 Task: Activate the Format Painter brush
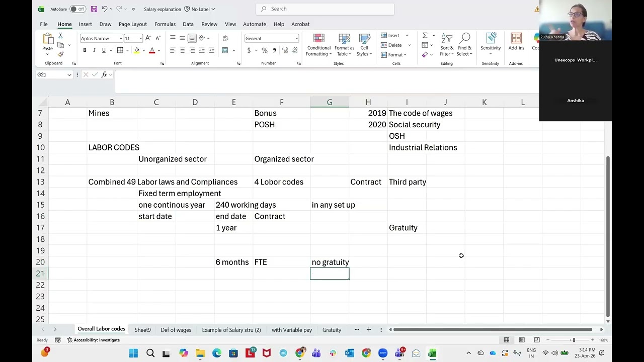(x=60, y=54)
